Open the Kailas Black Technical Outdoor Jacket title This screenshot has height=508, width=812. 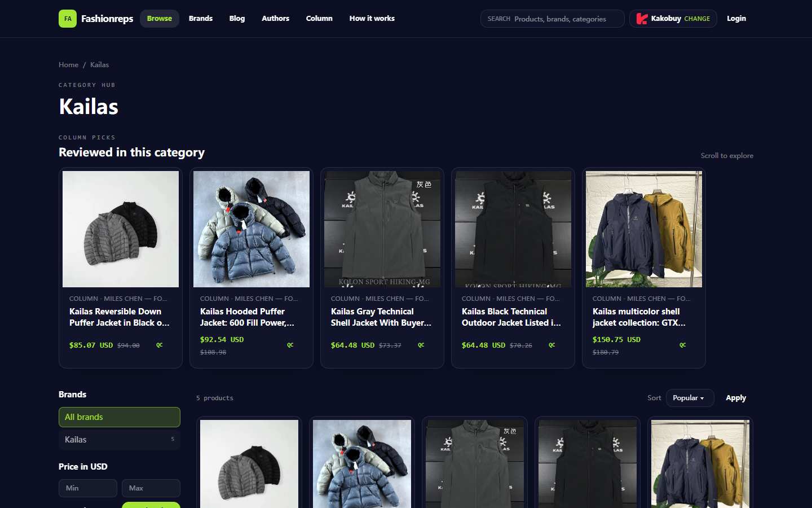[511, 317]
